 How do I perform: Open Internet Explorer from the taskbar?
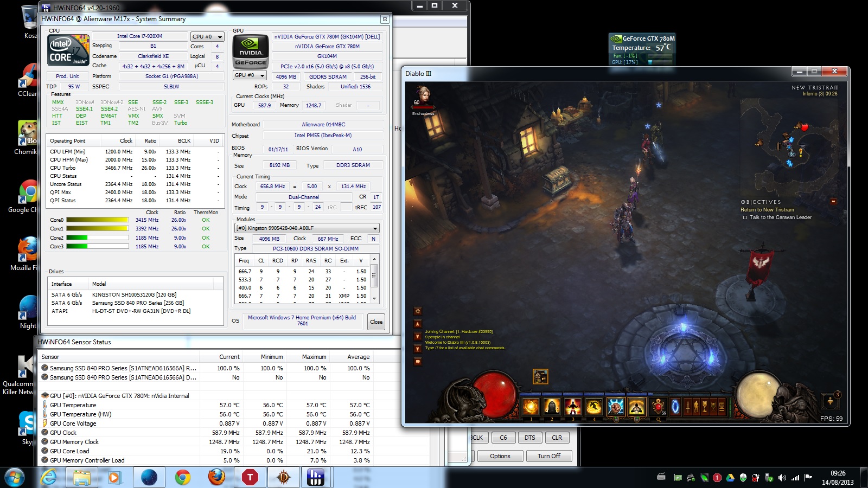49,478
